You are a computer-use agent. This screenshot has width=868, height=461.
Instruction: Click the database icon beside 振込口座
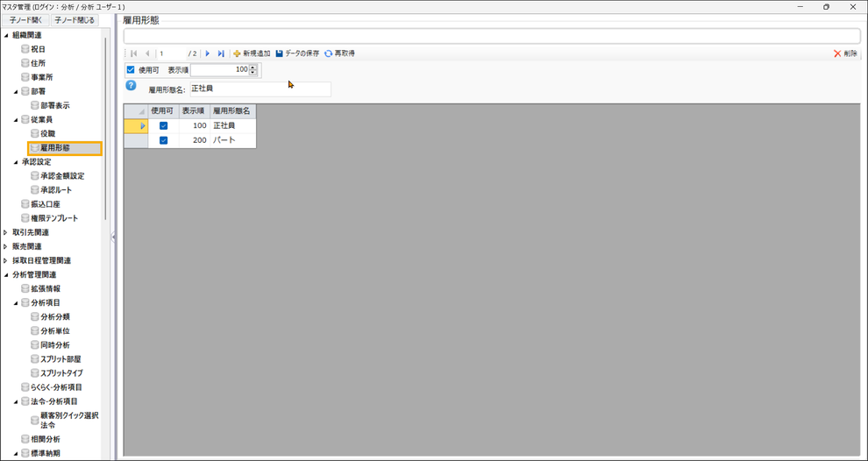pos(25,204)
